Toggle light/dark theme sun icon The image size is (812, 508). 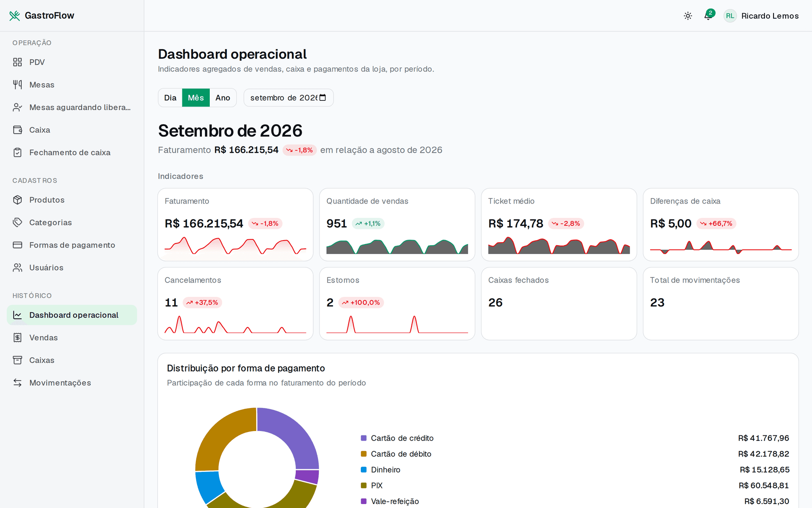pos(688,16)
